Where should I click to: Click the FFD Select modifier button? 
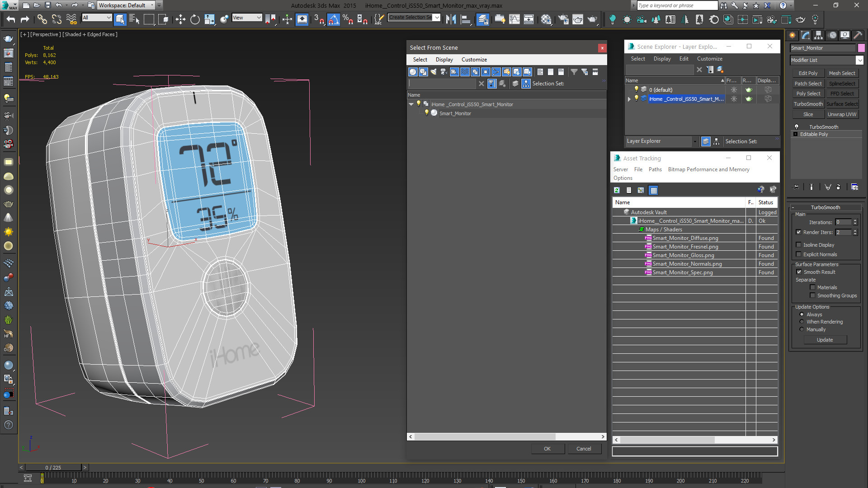842,94
